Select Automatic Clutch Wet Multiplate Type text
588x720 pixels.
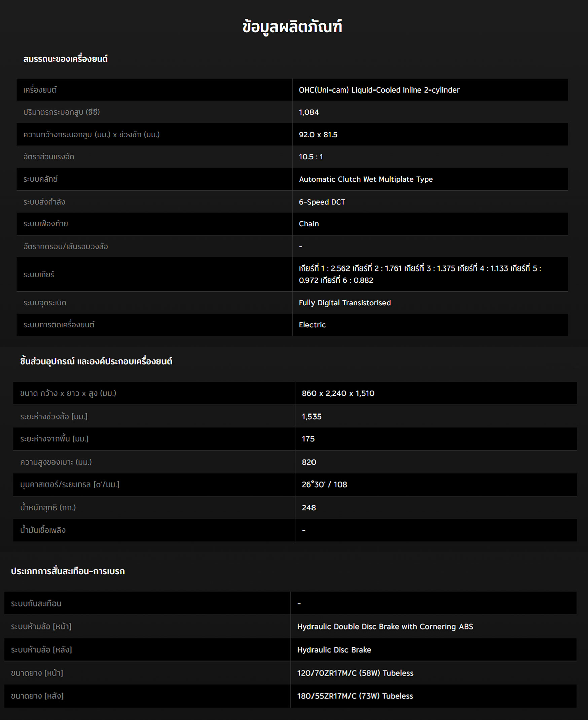(x=365, y=179)
